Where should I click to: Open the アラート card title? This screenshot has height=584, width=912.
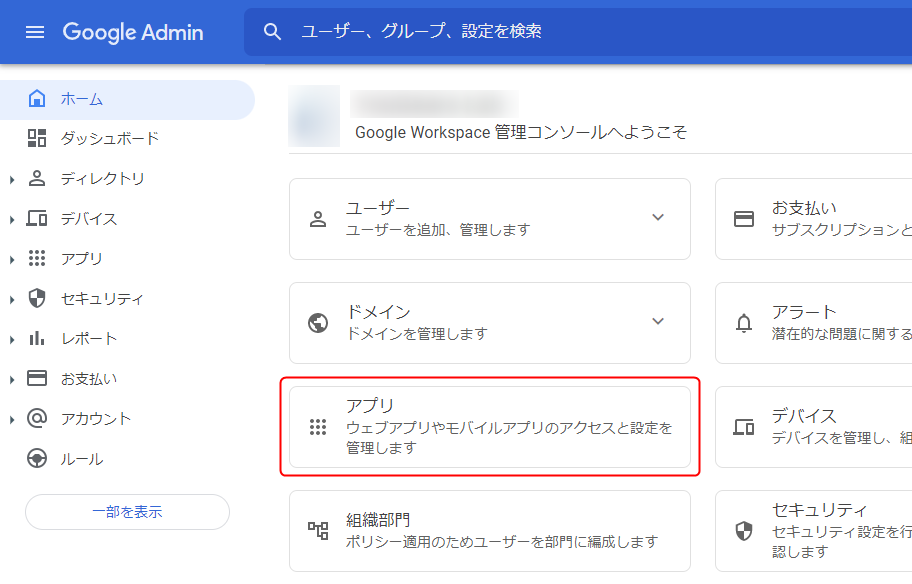click(x=804, y=312)
